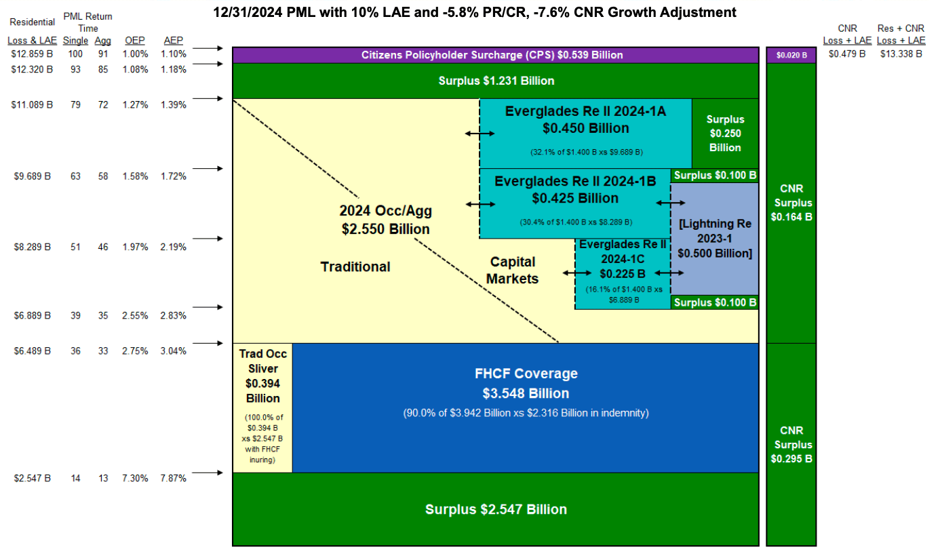Click the Capital Markets label
This screenshot has height=560, width=940.
pyautogui.click(x=514, y=270)
